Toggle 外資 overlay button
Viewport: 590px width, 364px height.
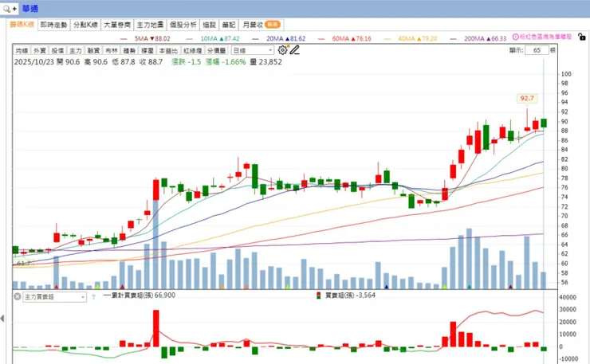pyautogui.click(x=40, y=50)
